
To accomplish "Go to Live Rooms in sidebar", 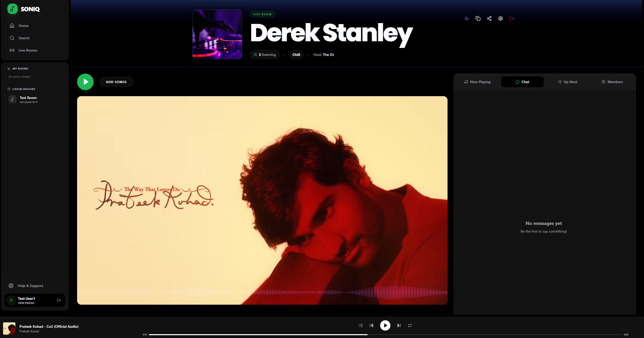I will click(28, 50).
